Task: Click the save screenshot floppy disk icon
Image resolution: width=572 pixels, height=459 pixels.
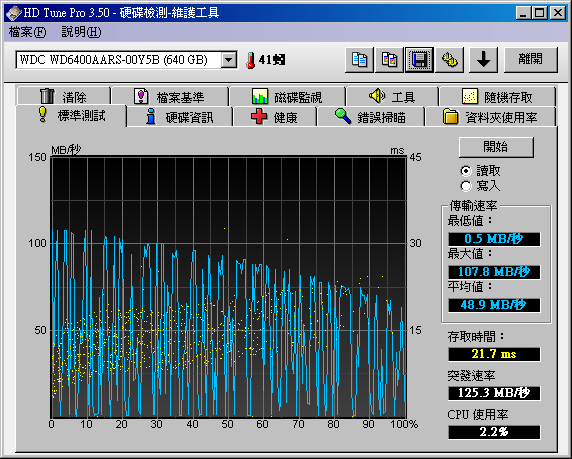Action: click(419, 60)
